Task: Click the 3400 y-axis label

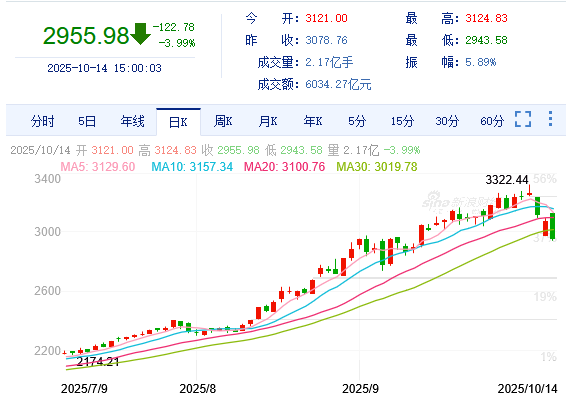Action: (x=48, y=179)
